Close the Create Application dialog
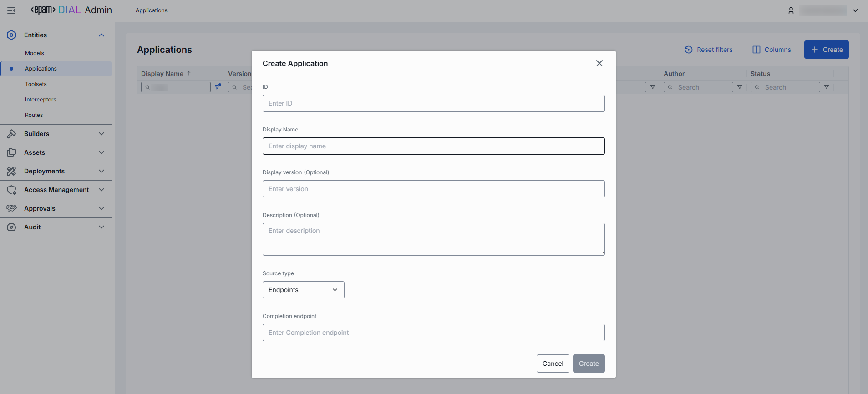 [x=599, y=63]
